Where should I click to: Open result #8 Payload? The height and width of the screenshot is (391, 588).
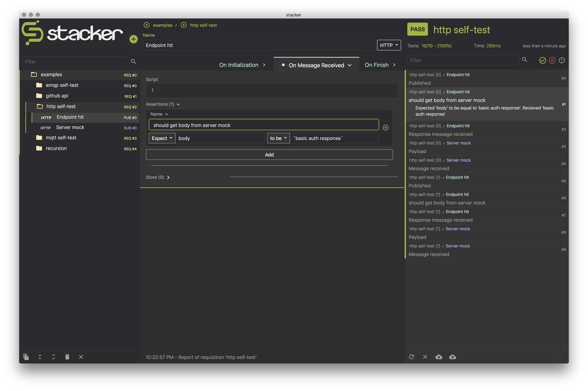(487, 233)
